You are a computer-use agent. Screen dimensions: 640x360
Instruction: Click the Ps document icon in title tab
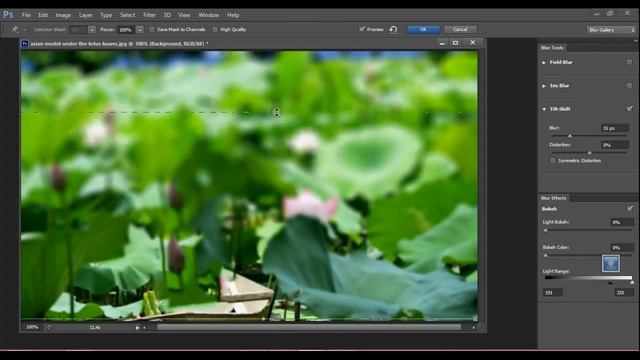pyautogui.click(x=25, y=43)
